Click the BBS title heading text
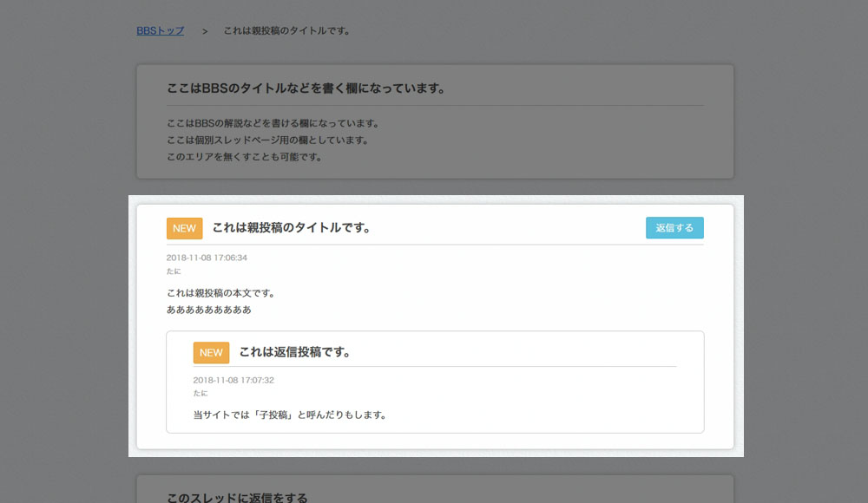Viewport: 868px width, 503px height. click(x=306, y=88)
